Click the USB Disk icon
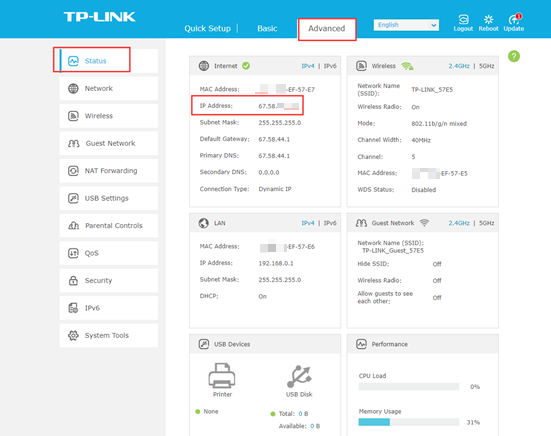551x436 pixels. pyautogui.click(x=299, y=376)
